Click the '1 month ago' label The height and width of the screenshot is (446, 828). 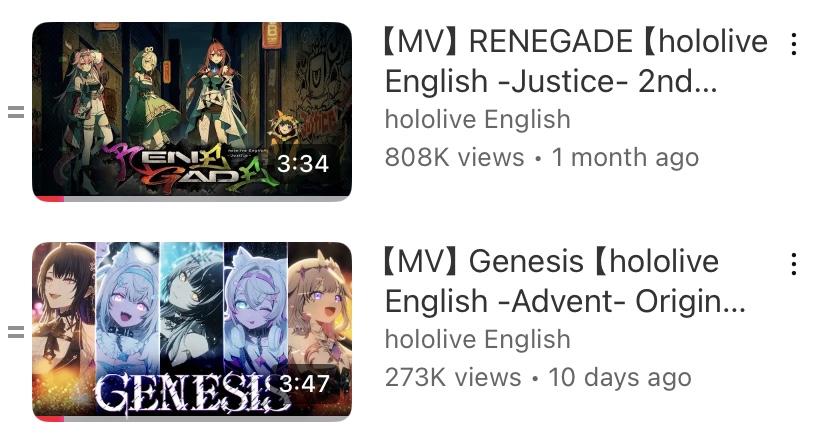[x=625, y=158]
